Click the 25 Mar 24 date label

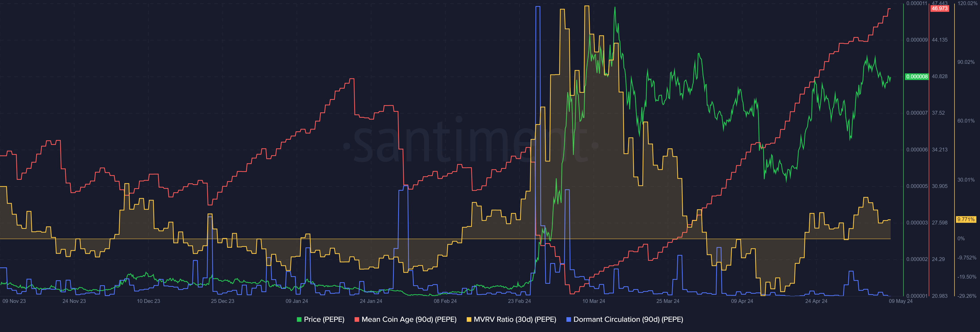coord(668,301)
